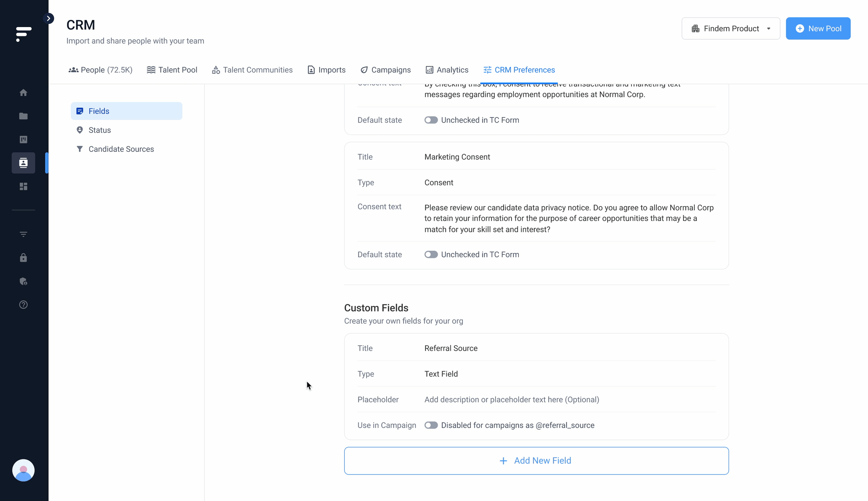Click the filter lines sidebar icon
868x501 pixels.
click(x=23, y=234)
